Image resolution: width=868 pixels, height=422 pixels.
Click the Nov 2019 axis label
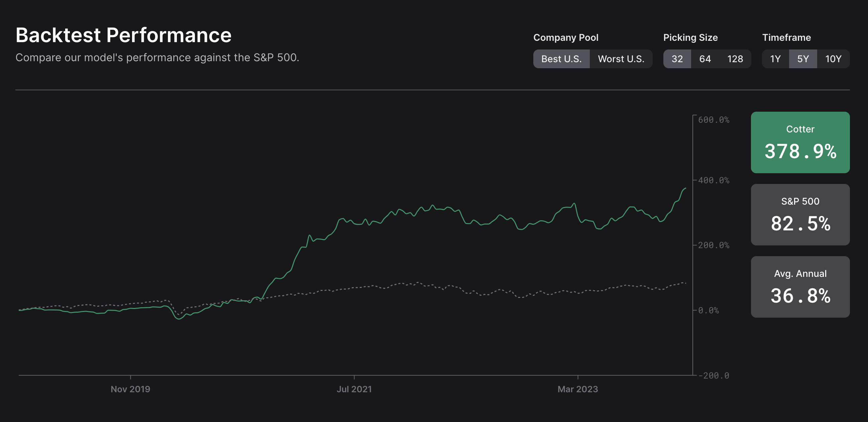130,389
